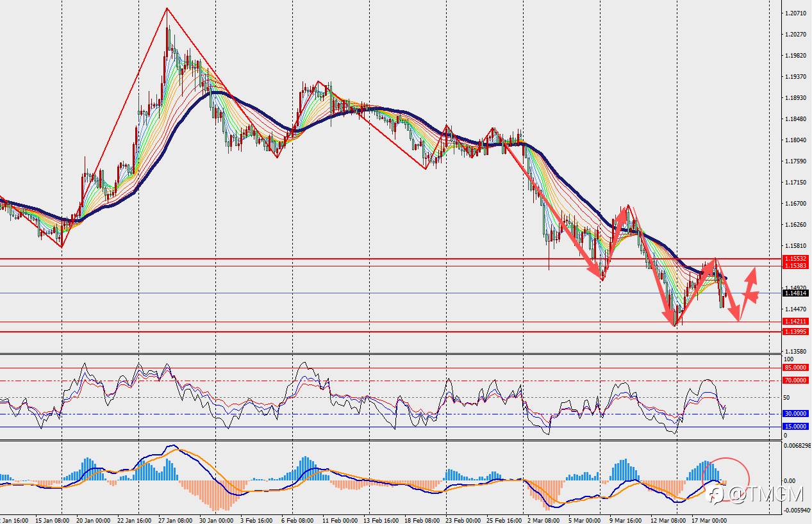Click the 15 Jan 08:00 time label

53,520
